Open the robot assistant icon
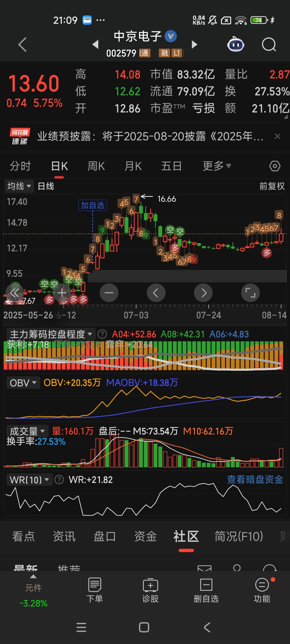290x644 pixels. coord(236,44)
